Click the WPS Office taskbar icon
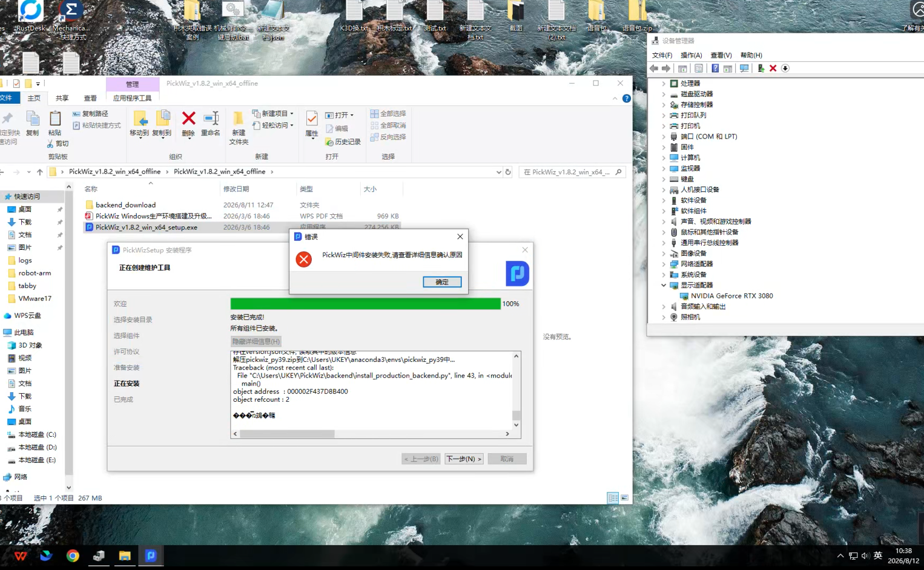Screen dimensions: 924x570 (x=21, y=555)
